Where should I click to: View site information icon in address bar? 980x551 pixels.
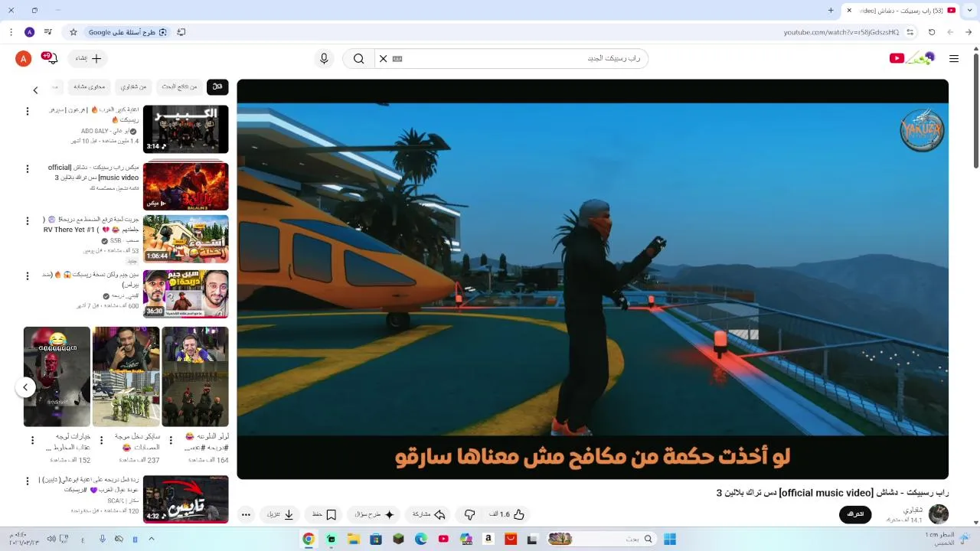910,32
